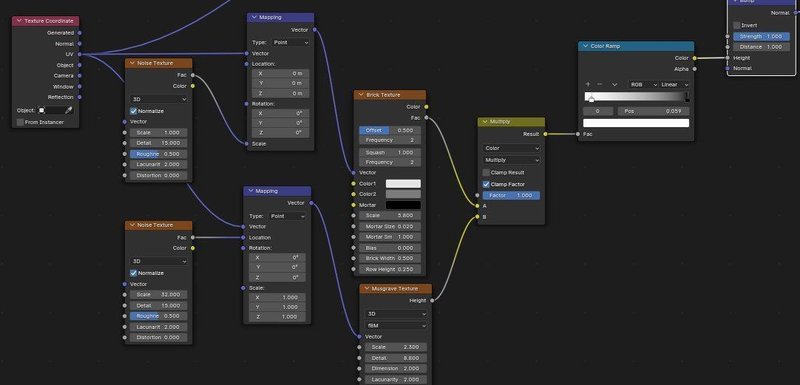Click the Dimension 2.000 field
Image resolution: width=800 pixels, height=385 pixels.
point(396,369)
